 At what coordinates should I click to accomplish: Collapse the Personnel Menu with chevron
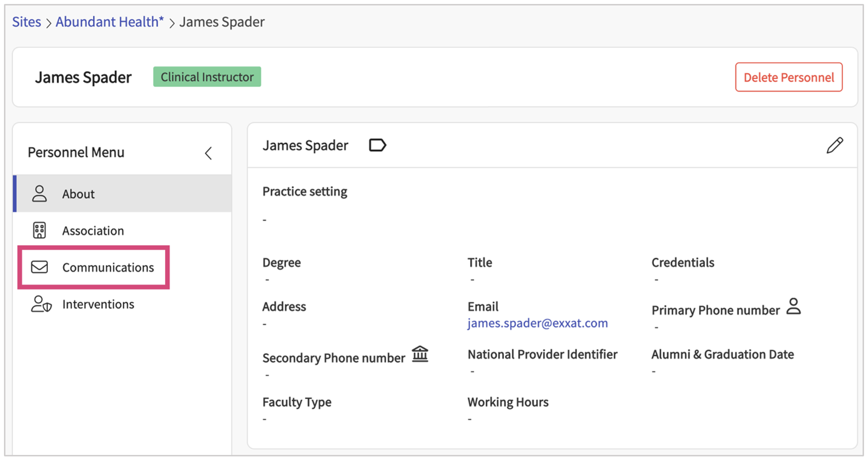[x=208, y=153]
